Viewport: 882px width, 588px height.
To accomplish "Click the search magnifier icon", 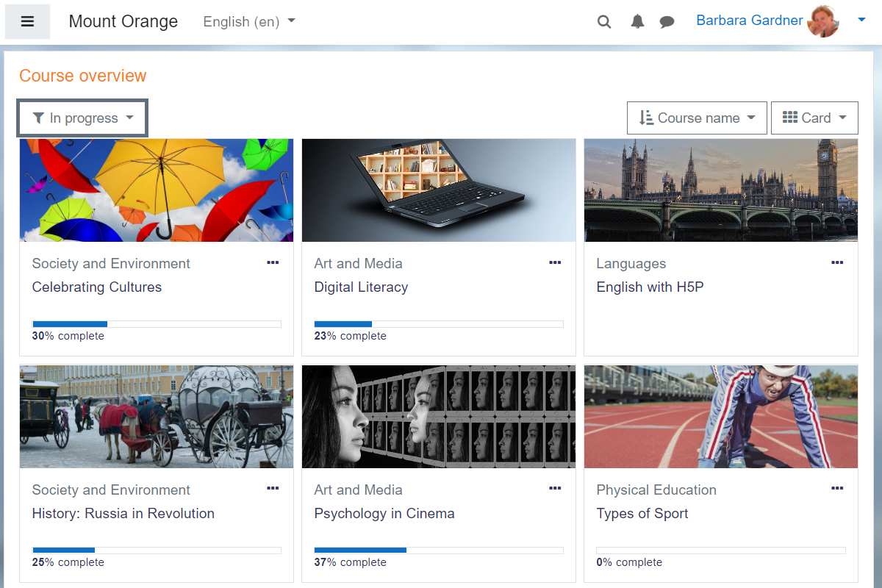I will click(604, 22).
